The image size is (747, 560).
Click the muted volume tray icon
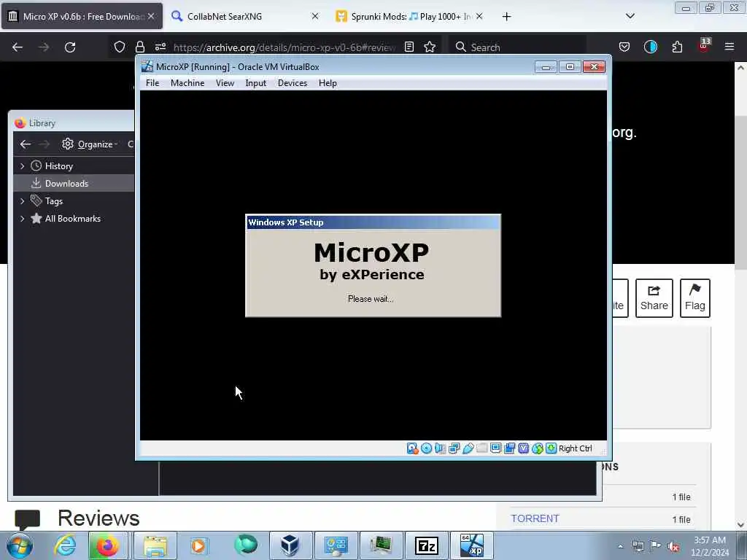point(673,546)
